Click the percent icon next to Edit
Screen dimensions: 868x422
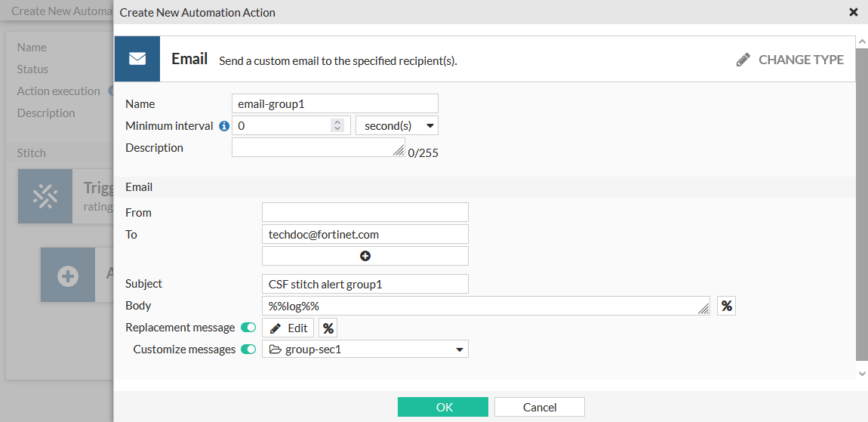point(328,328)
